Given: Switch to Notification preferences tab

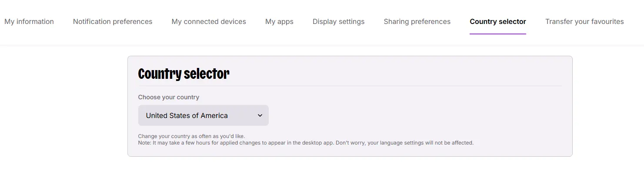Looking at the screenshot, I should (x=113, y=21).
